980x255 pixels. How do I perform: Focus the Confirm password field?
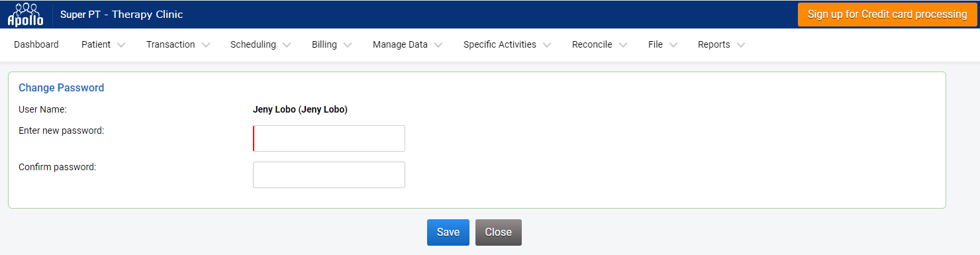tap(329, 175)
